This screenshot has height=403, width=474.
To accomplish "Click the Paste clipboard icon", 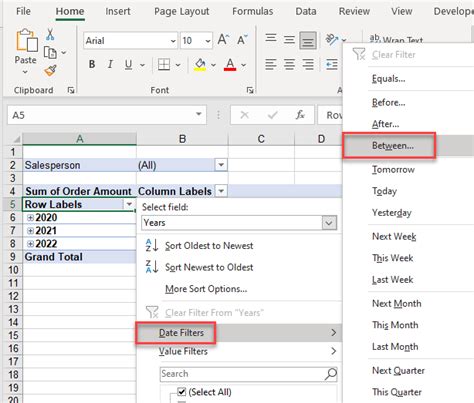I will 26,41.
